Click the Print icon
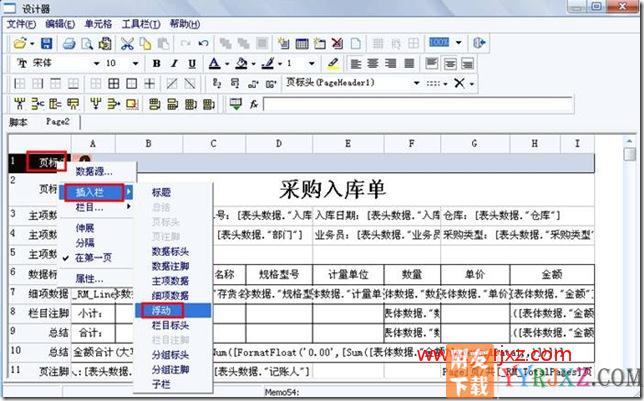 (x=69, y=43)
